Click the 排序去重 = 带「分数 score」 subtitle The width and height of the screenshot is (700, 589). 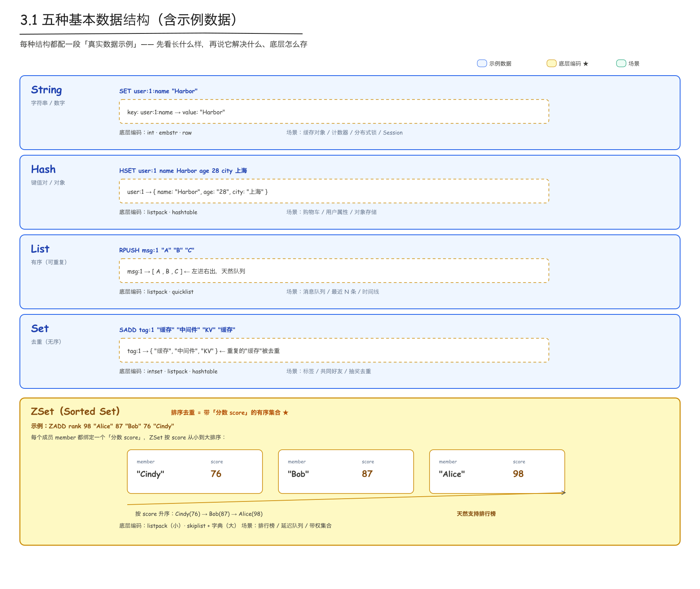click(x=230, y=413)
